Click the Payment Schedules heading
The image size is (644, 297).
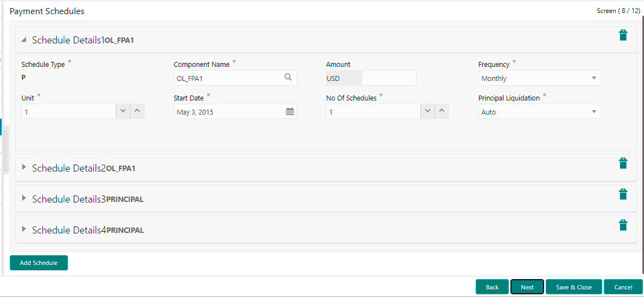click(x=47, y=11)
